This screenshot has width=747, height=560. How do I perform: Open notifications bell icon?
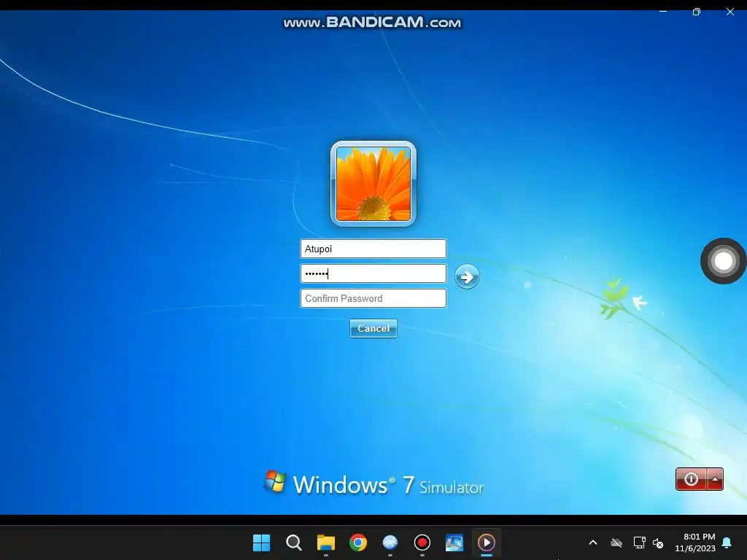tap(727, 542)
